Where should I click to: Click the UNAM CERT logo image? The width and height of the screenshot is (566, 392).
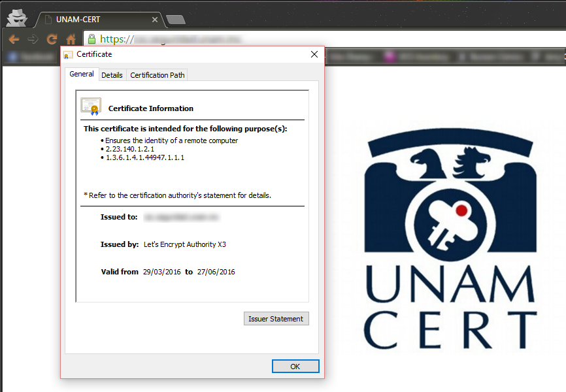[x=450, y=240]
